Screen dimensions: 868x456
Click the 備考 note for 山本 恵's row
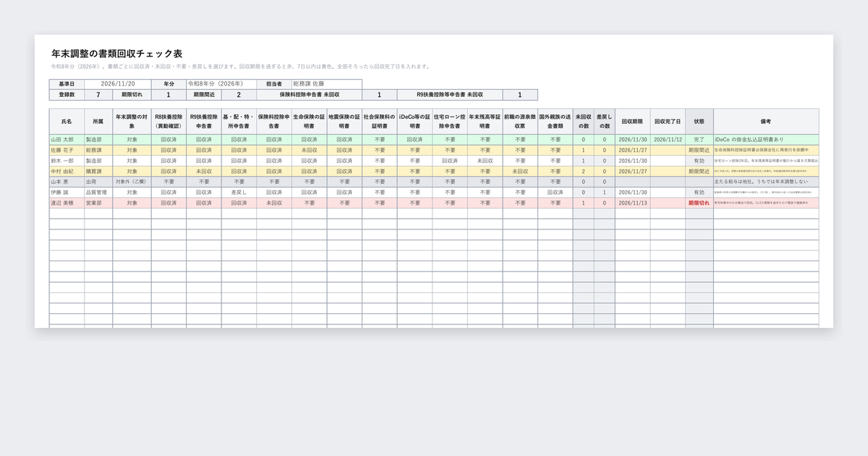pos(766,182)
